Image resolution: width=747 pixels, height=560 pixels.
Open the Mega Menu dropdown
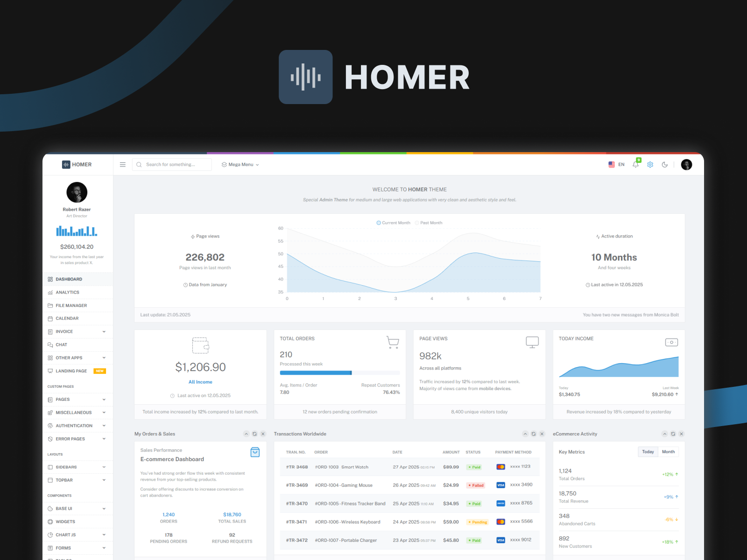pyautogui.click(x=240, y=164)
